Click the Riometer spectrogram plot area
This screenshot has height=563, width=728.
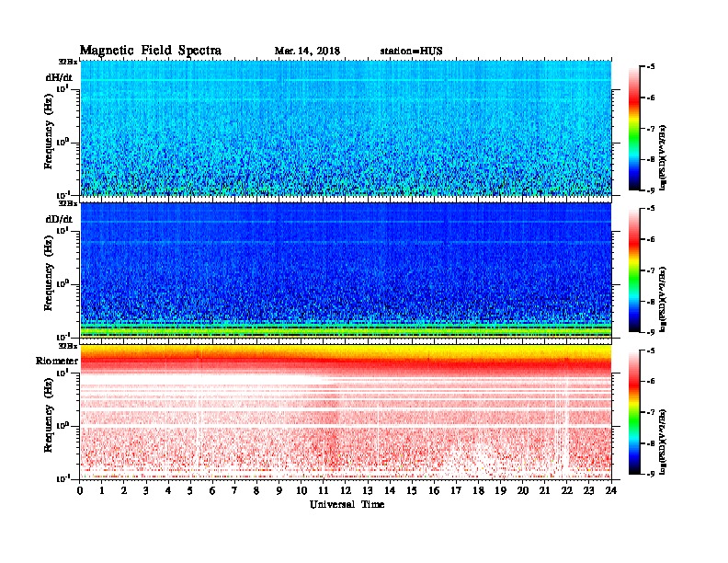click(x=346, y=412)
